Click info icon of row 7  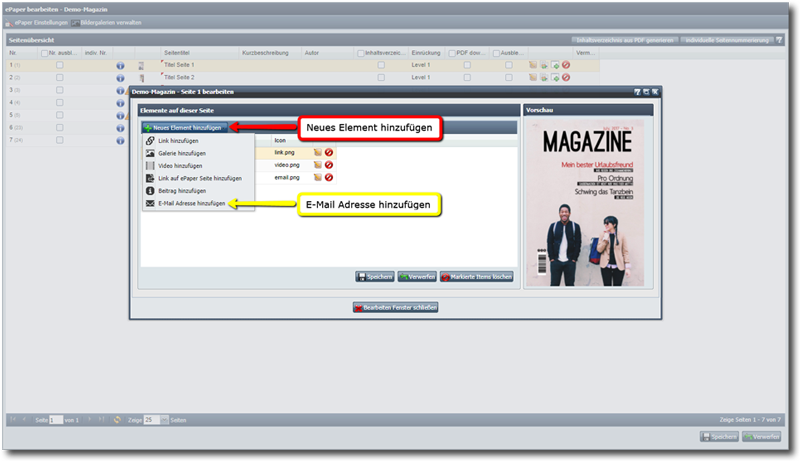[120, 141]
